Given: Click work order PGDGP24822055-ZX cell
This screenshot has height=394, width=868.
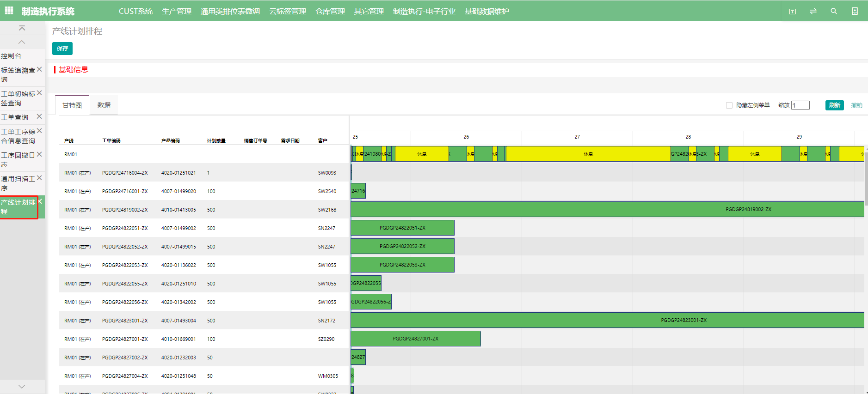Looking at the screenshot, I should 125,284.
